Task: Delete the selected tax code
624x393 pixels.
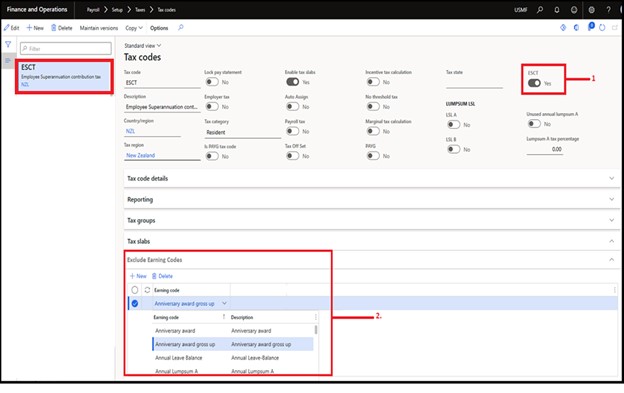Action: [x=61, y=28]
